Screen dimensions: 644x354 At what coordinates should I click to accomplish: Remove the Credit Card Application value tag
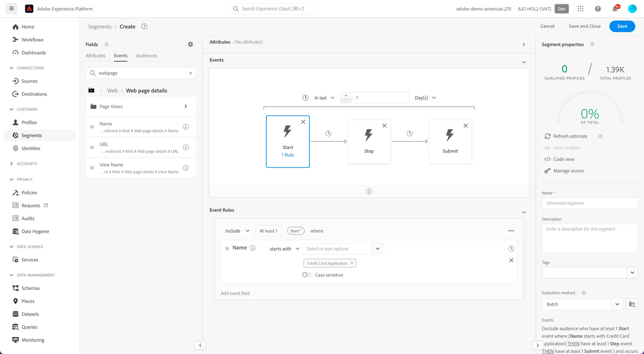click(x=352, y=263)
